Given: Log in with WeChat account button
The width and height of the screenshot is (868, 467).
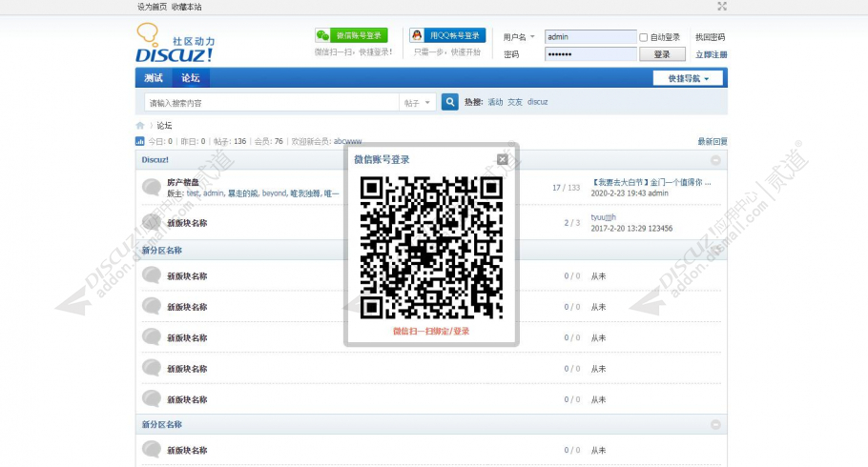Looking at the screenshot, I should (351, 35).
